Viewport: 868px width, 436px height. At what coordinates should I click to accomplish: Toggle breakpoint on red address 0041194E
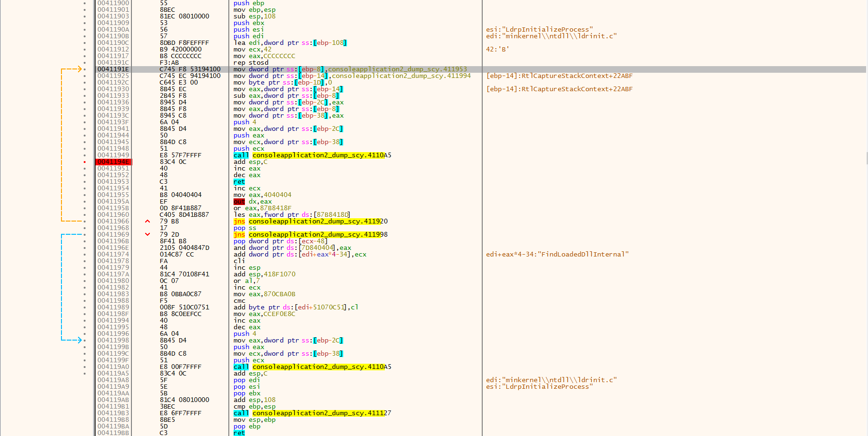tap(113, 162)
